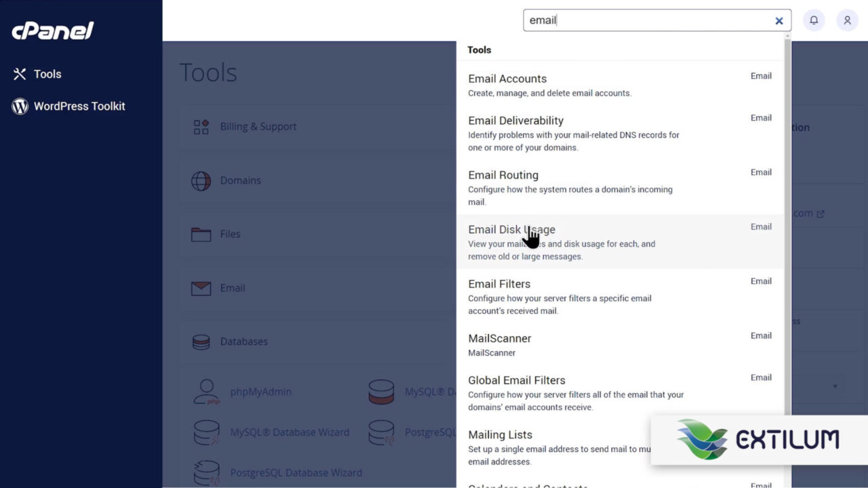Open the user account icon
Image resolution: width=868 pixels, height=488 pixels.
pyautogui.click(x=846, y=20)
